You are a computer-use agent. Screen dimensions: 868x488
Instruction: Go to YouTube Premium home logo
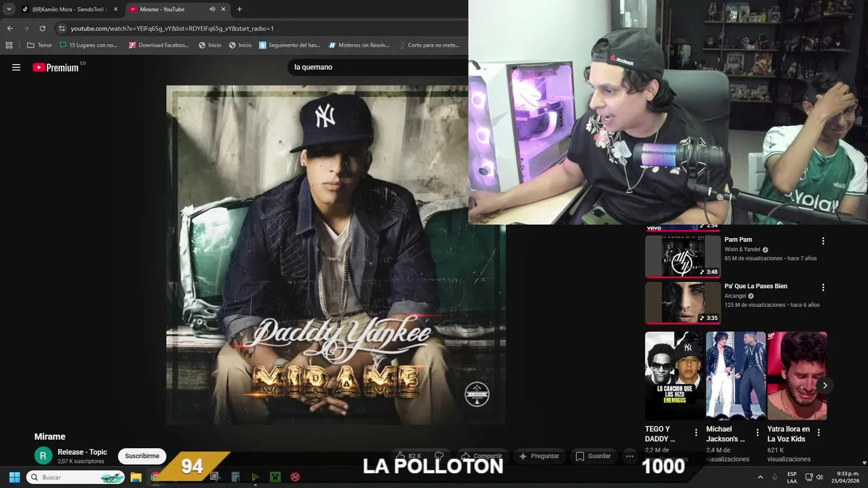click(x=56, y=67)
